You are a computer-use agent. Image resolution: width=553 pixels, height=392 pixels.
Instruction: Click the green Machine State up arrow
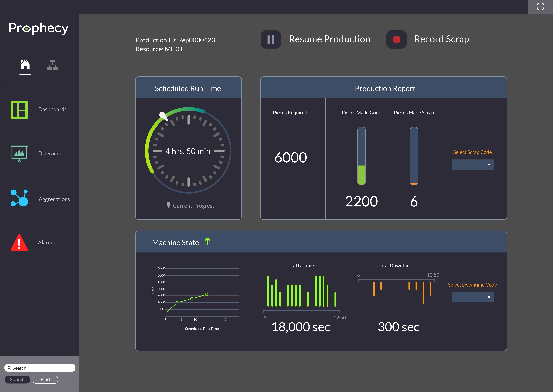[x=207, y=241]
